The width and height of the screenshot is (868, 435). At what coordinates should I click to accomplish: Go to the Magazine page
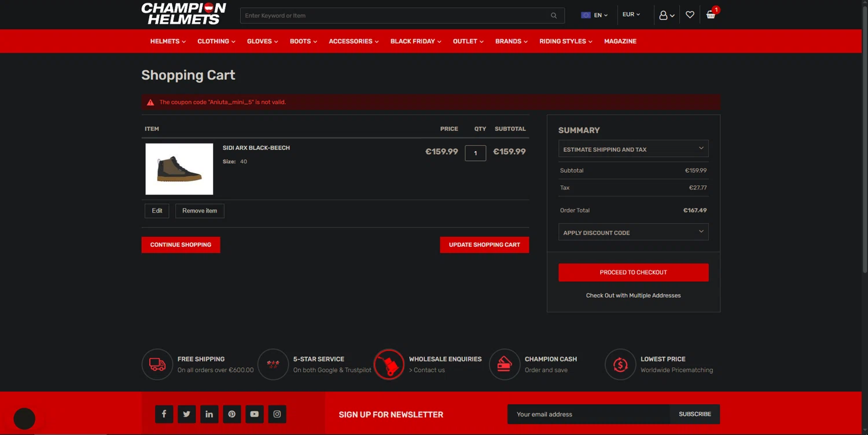pos(620,41)
